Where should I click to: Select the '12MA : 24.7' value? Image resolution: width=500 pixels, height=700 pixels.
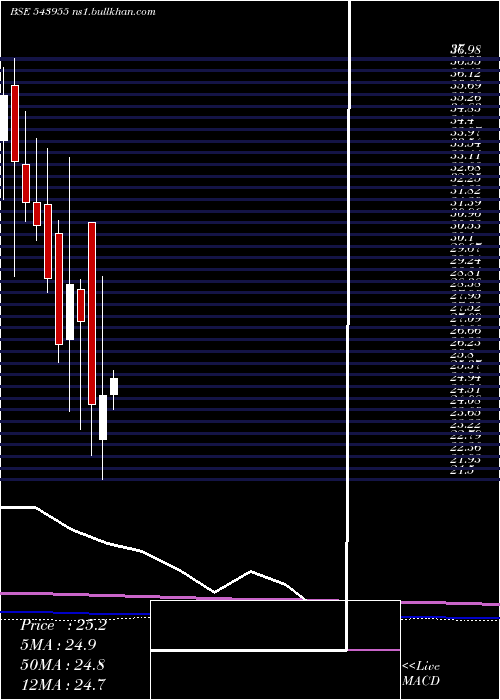(x=63, y=684)
